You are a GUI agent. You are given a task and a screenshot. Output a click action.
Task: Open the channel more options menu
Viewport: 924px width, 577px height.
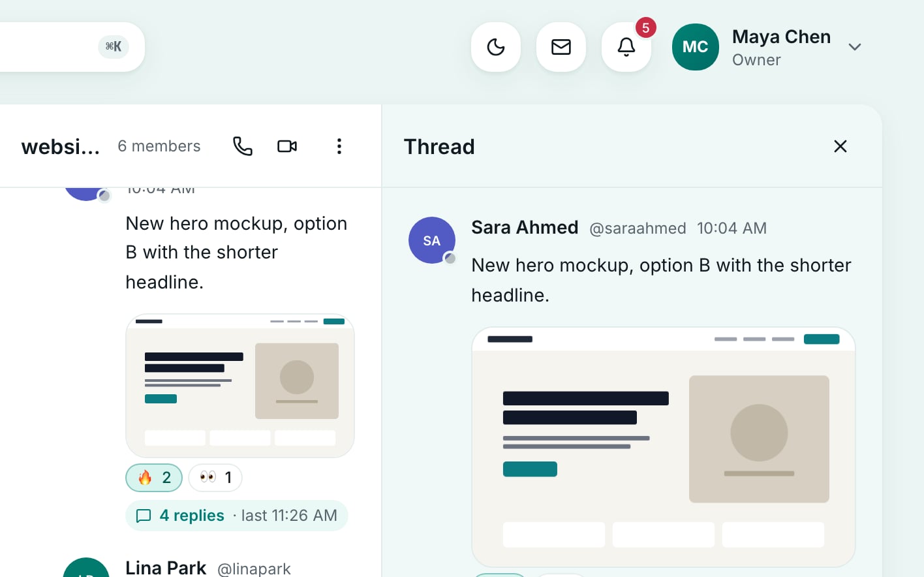[x=339, y=146]
